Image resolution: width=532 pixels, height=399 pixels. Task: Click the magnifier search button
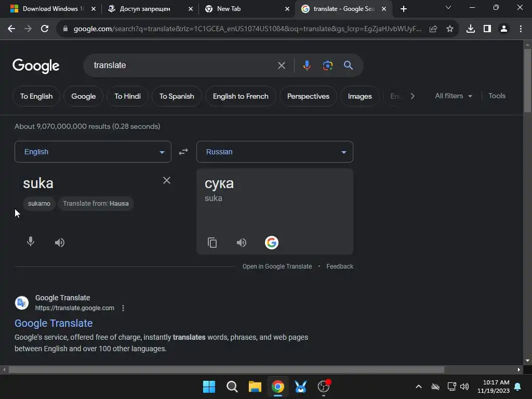coord(348,65)
